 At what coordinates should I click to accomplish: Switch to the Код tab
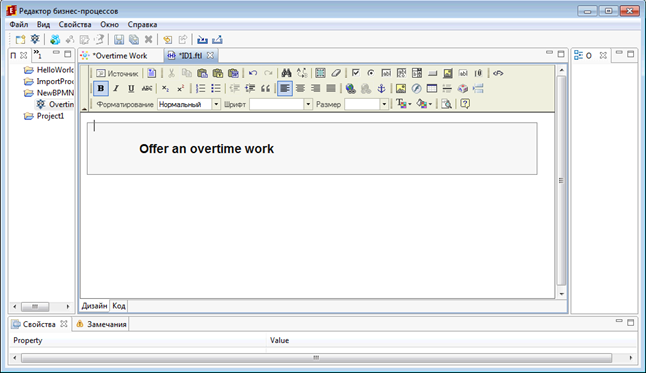click(x=119, y=306)
